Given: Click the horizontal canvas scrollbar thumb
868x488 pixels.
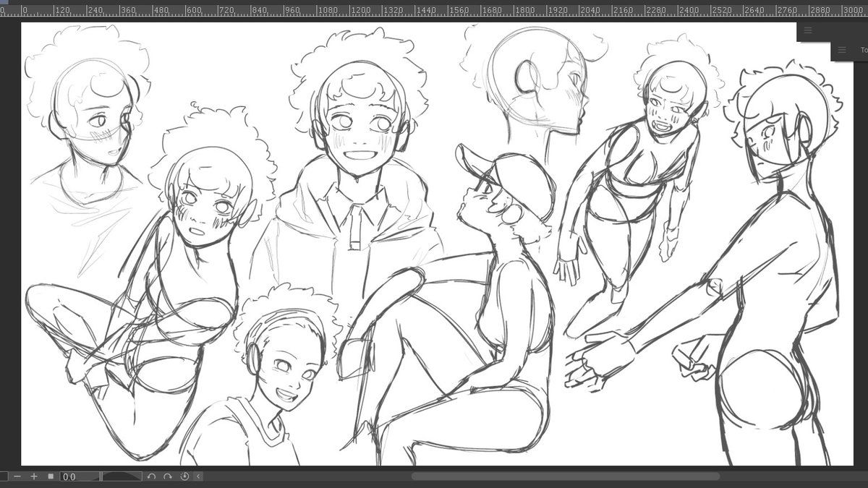Looking at the screenshot, I should pos(566,476).
